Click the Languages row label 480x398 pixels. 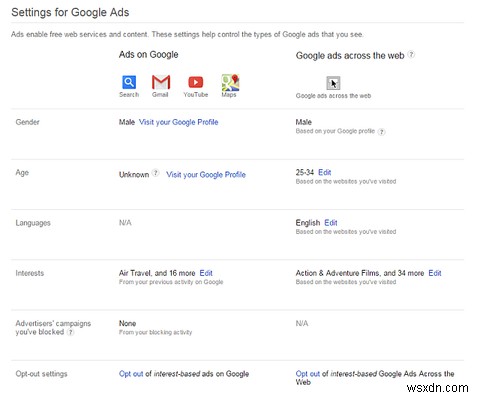pyautogui.click(x=33, y=223)
